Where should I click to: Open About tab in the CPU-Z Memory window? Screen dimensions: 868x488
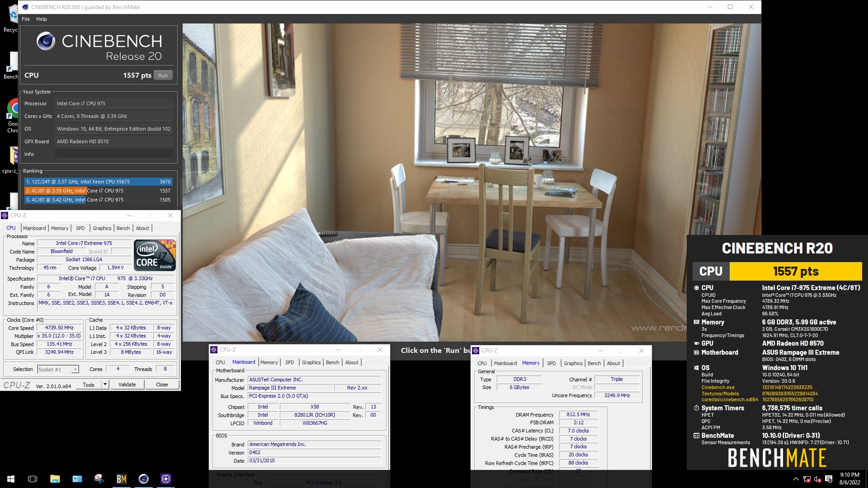pos(613,363)
